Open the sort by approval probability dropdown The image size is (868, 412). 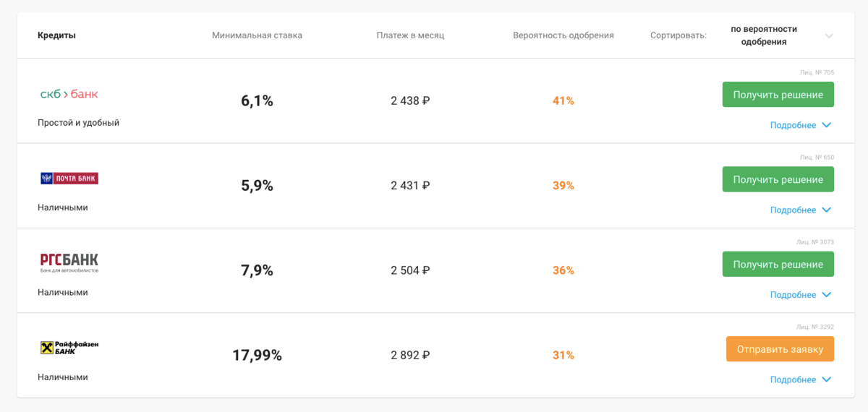[781, 35]
